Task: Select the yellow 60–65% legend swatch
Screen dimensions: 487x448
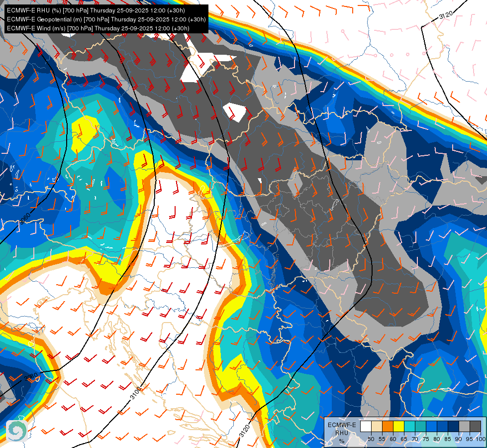Action: (399, 426)
